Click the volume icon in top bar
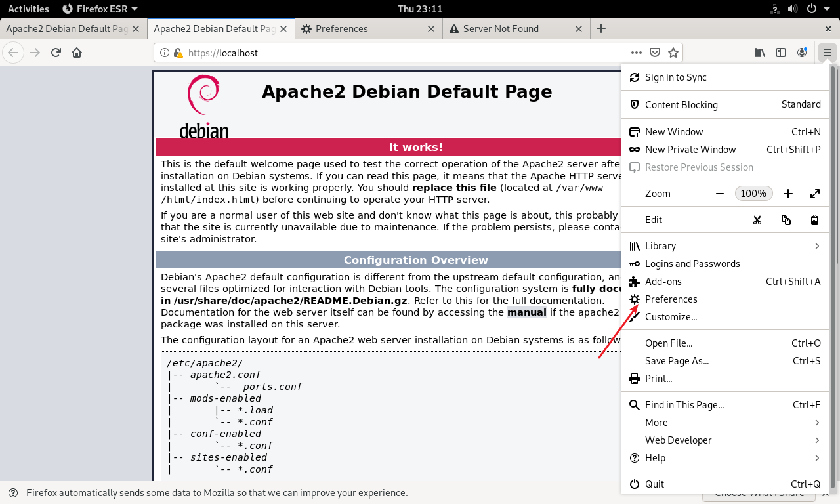 (x=793, y=9)
